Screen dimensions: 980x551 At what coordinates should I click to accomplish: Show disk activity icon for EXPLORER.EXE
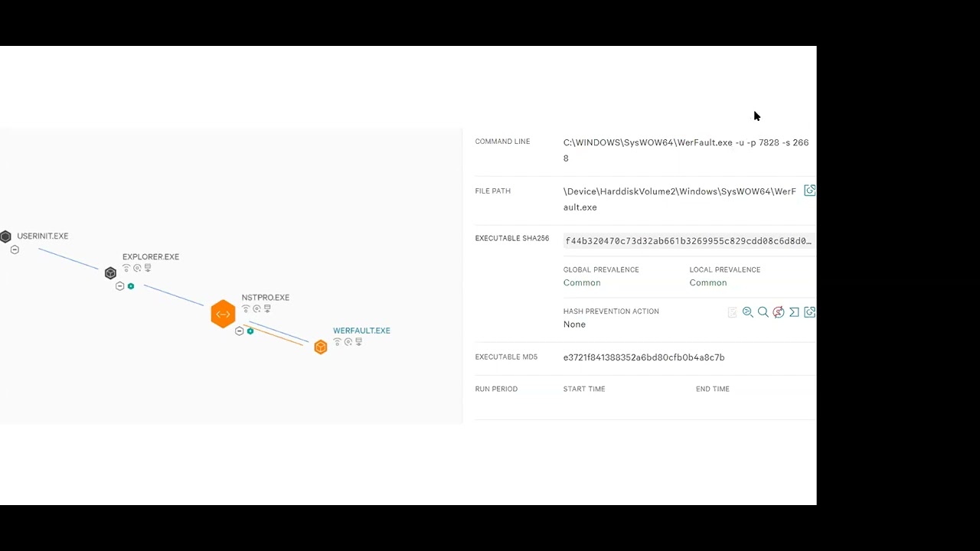(148, 268)
